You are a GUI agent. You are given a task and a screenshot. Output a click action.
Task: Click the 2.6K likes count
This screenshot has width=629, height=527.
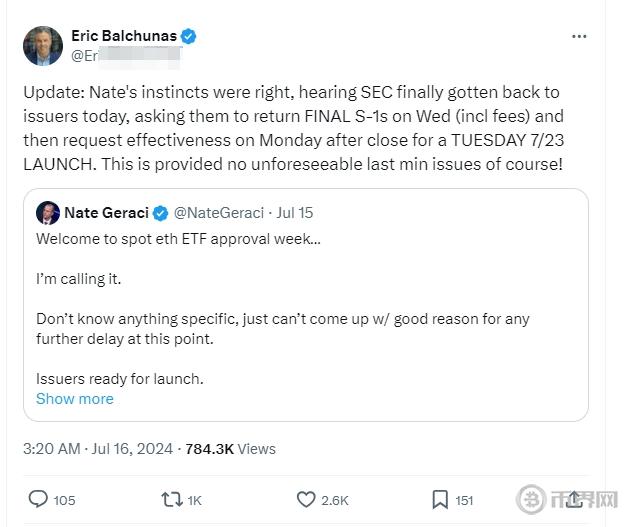335,499
